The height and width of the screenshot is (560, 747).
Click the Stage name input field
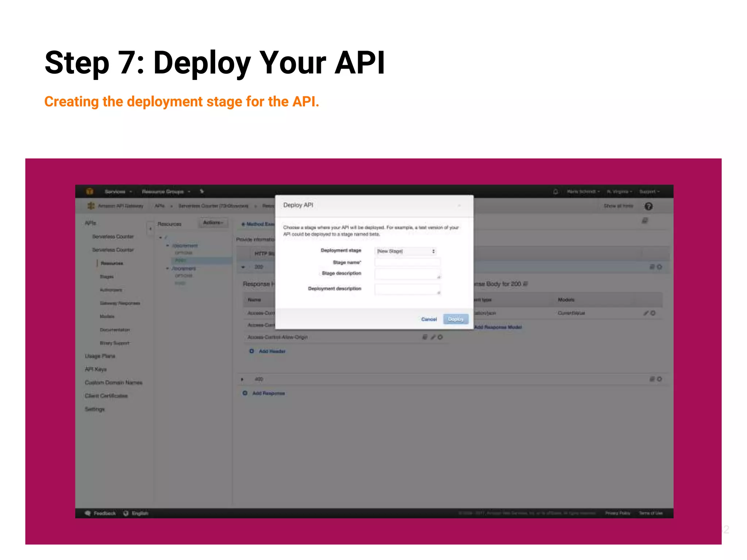tap(407, 262)
